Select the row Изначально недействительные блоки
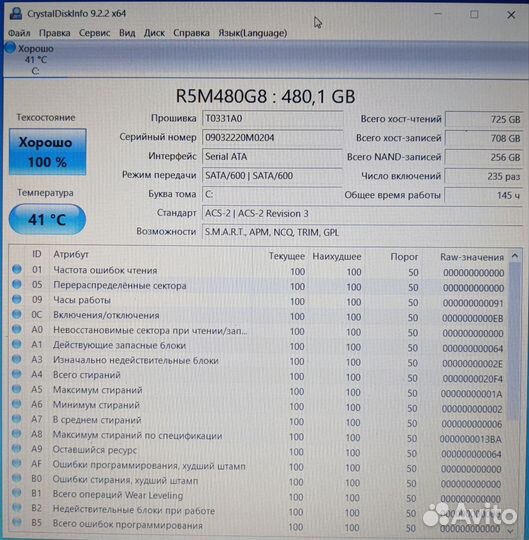 258,361
